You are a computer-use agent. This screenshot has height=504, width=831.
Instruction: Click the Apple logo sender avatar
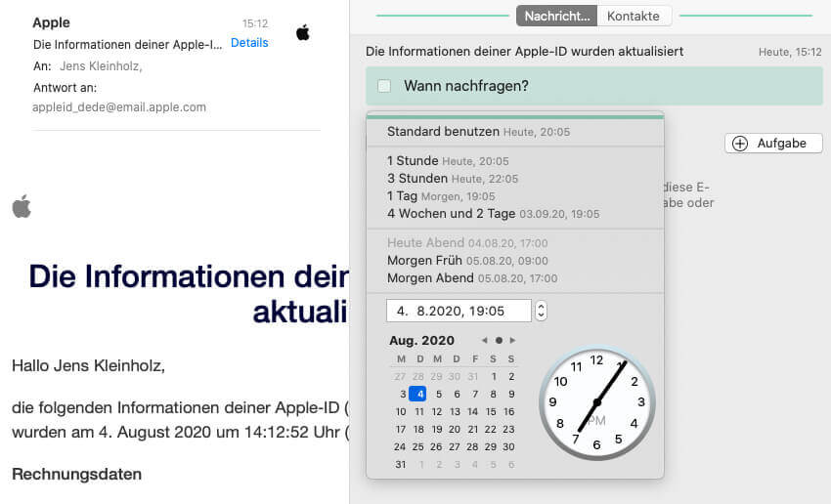click(303, 33)
